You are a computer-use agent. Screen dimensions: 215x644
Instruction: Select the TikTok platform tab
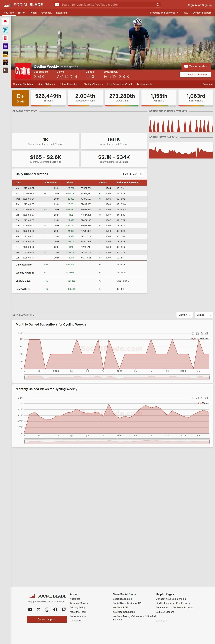tap(21, 13)
